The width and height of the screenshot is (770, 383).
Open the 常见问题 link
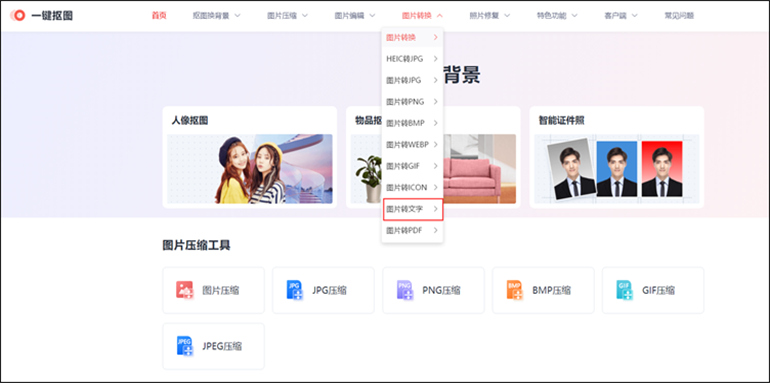click(x=679, y=16)
